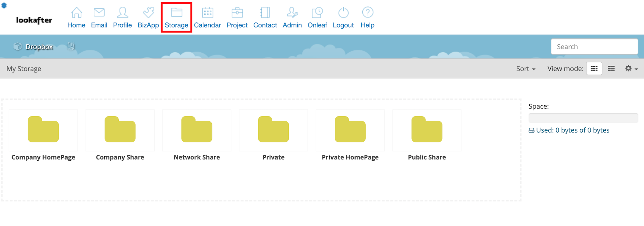
Task: Open the BizApp puzzle icon
Action: (x=148, y=13)
